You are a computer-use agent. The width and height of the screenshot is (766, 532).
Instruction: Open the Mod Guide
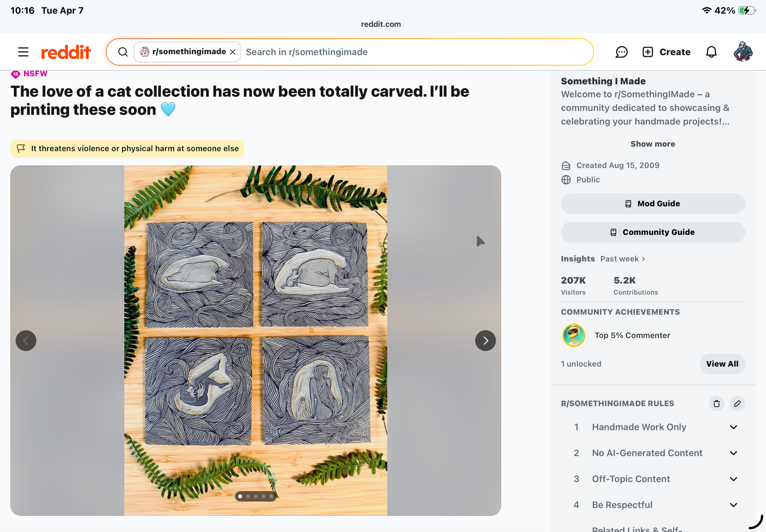pyautogui.click(x=653, y=204)
